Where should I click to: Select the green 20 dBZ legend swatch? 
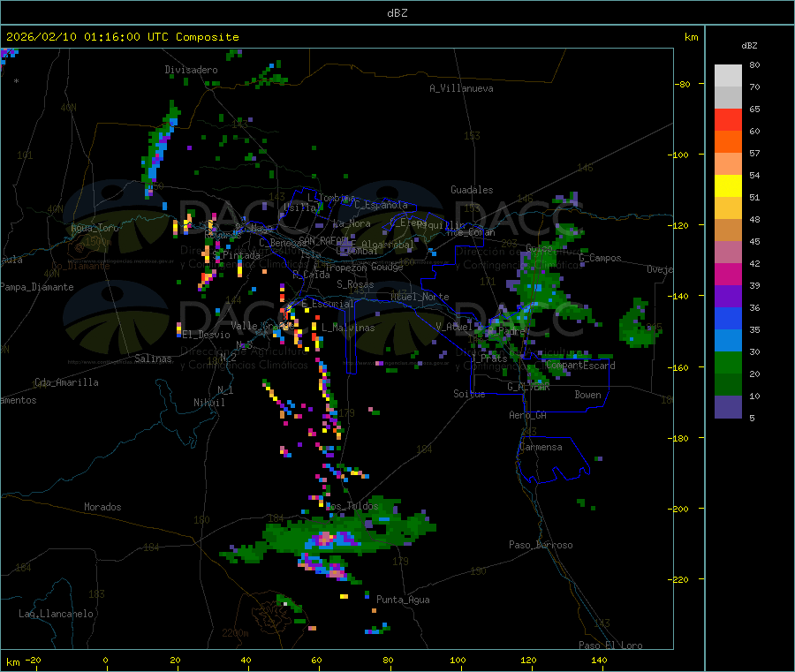[728, 362]
